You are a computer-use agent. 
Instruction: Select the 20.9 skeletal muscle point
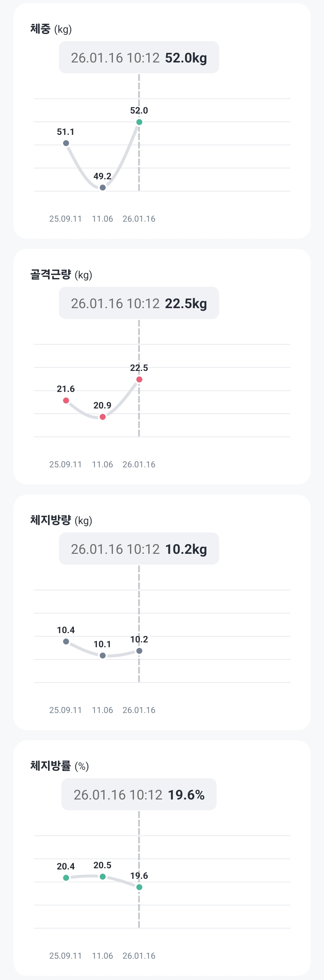[x=103, y=417]
